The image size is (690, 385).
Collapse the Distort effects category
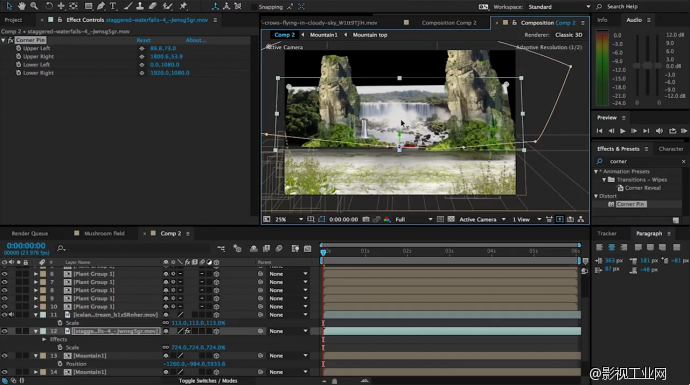[x=596, y=196]
